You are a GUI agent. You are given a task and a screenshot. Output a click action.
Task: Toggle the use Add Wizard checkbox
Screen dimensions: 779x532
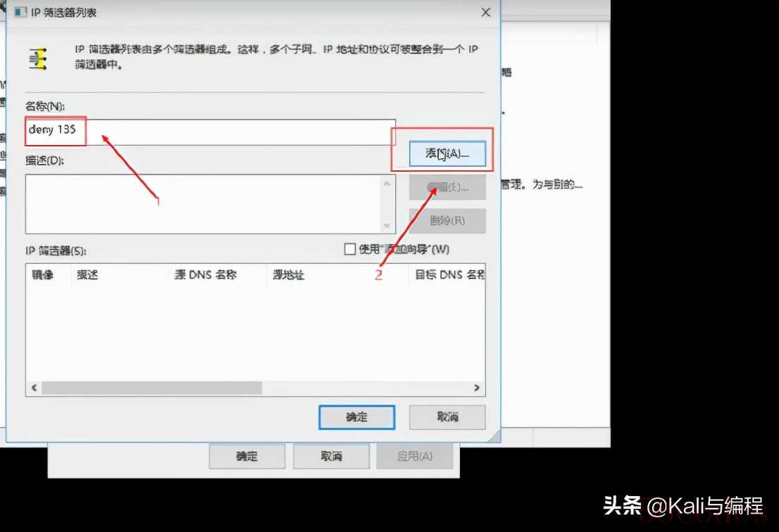point(350,249)
